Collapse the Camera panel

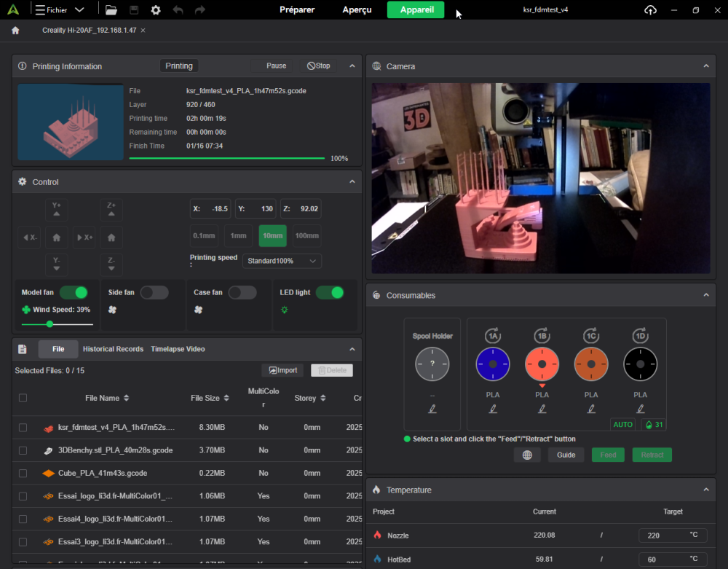click(x=705, y=66)
